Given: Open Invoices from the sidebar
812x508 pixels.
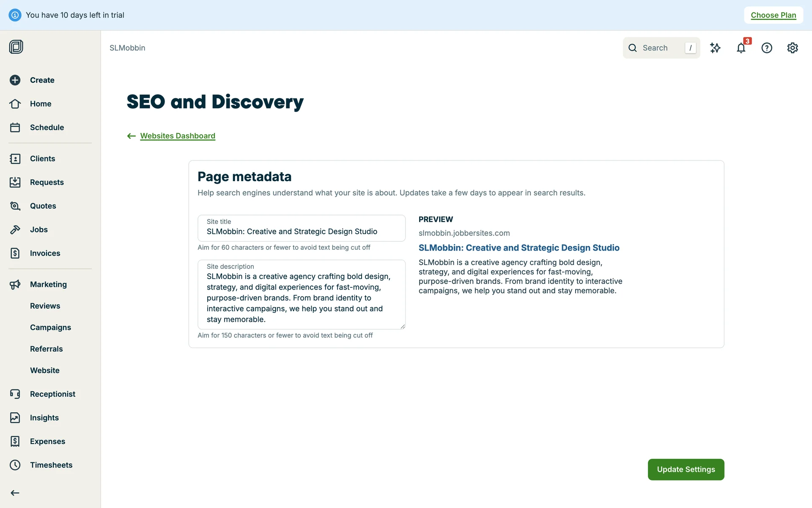Looking at the screenshot, I should 45,253.
